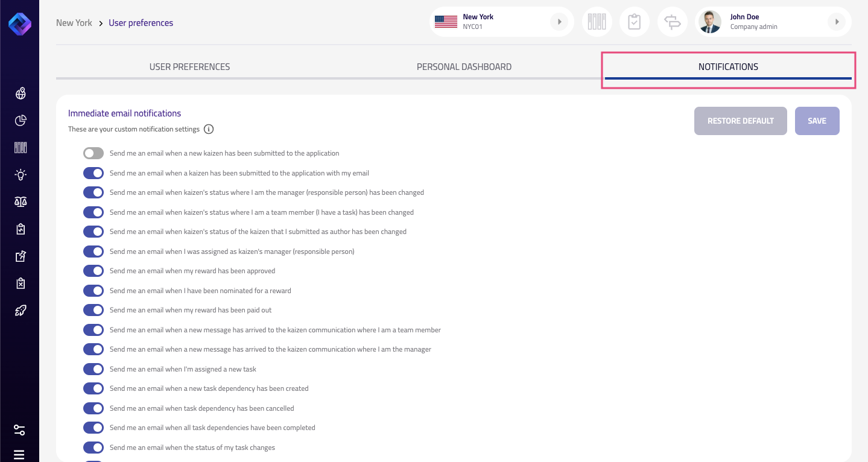The image size is (868, 462).
Task: Toggle email for new message where I am team member
Action: pos(93,330)
